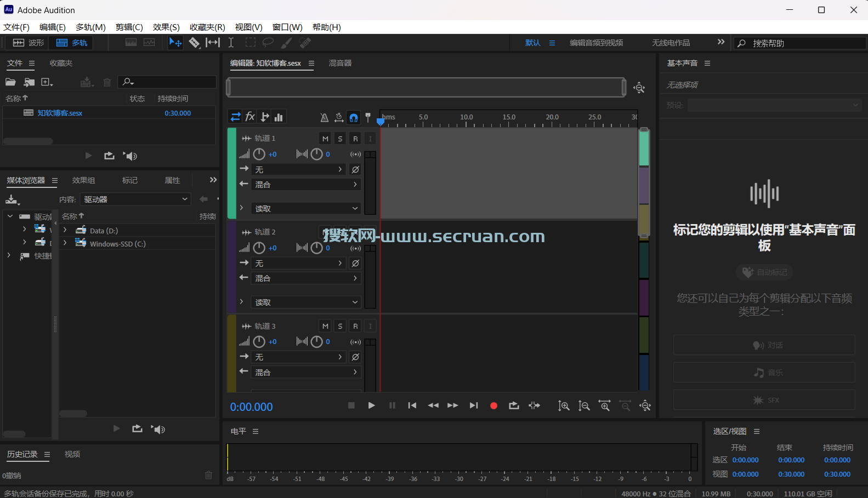Image resolution: width=868 pixels, height=498 pixels.
Task: Select the Time Selection tool
Action: (x=231, y=43)
